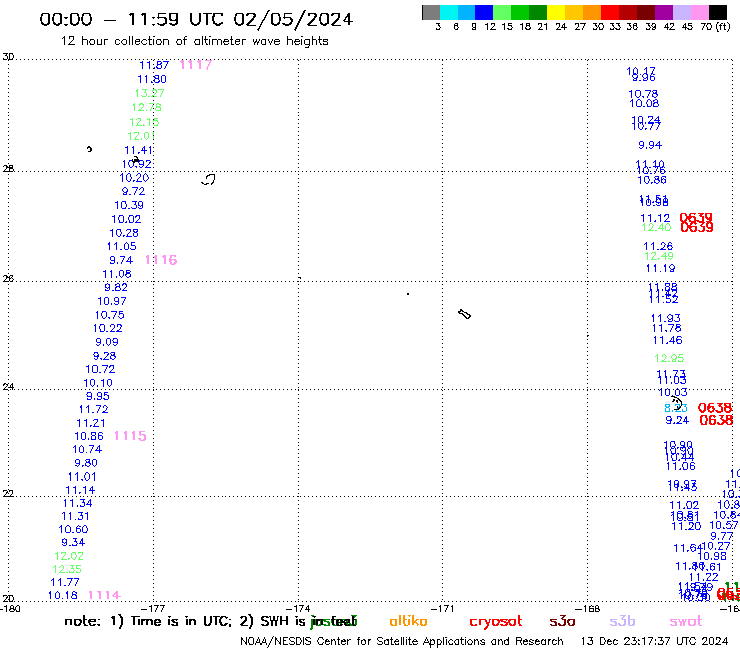Click the wave height value 10.39
Screen dimensions: 740x650
pos(129,205)
